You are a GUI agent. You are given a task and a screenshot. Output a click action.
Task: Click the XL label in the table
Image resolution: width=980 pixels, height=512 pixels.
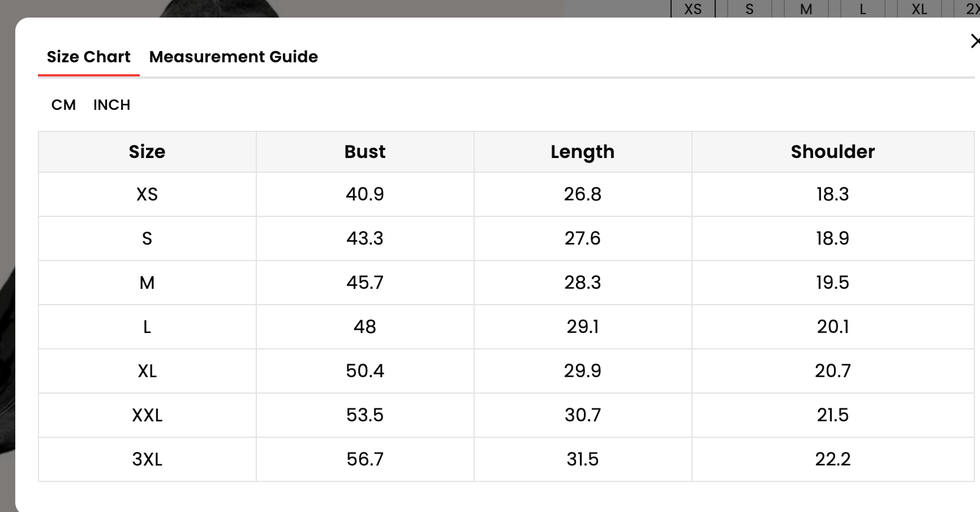[147, 371]
